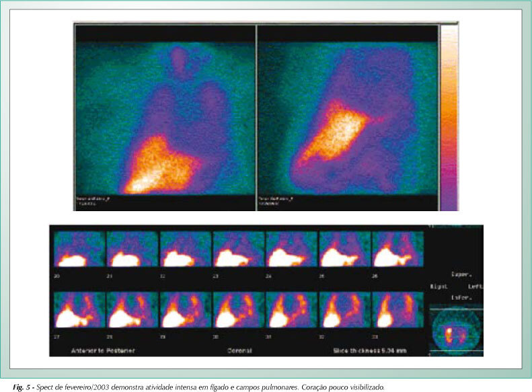This screenshot has width=532, height=392.
Task: Open coronal slice 32
Action: (x=345, y=310)
